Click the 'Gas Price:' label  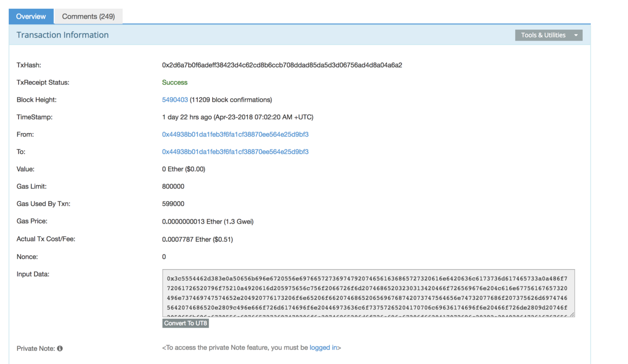[x=32, y=221]
